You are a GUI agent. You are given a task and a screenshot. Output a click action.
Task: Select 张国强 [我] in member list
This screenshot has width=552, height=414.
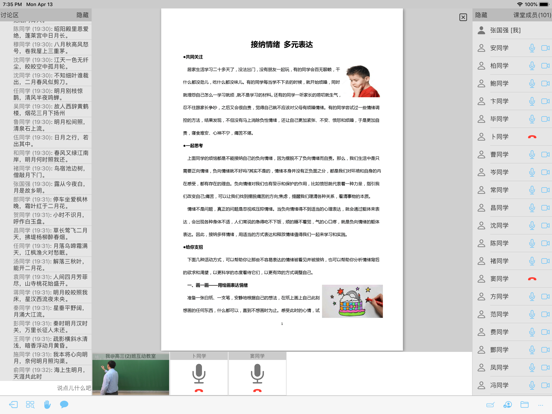tap(512, 30)
